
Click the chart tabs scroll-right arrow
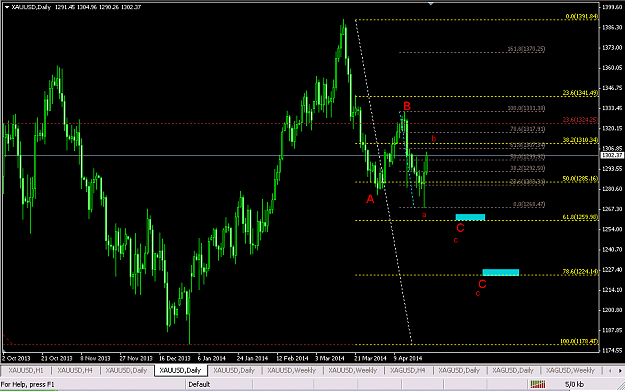620,371
